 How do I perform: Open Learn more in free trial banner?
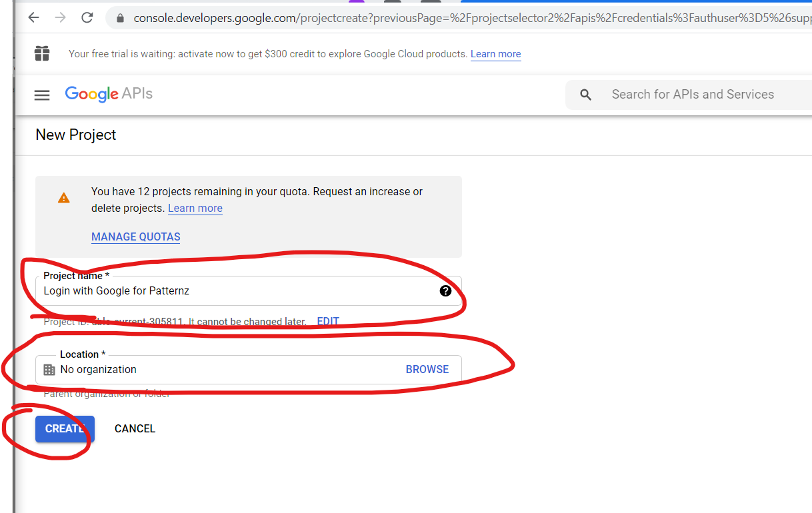coord(495,54)
